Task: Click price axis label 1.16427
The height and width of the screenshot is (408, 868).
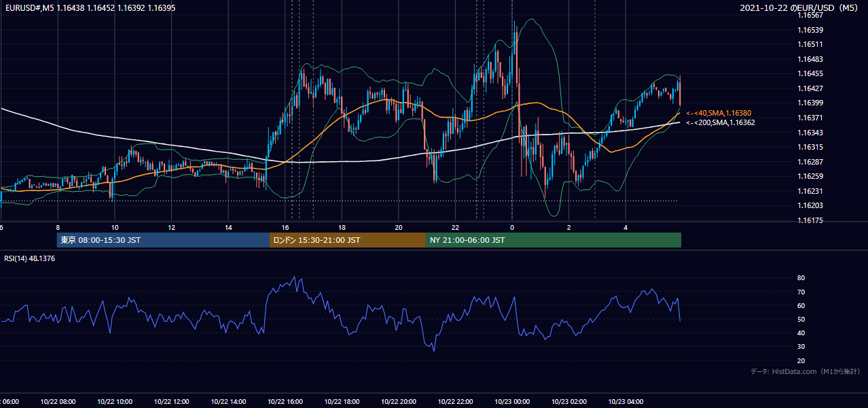Action: pos(810,88)
